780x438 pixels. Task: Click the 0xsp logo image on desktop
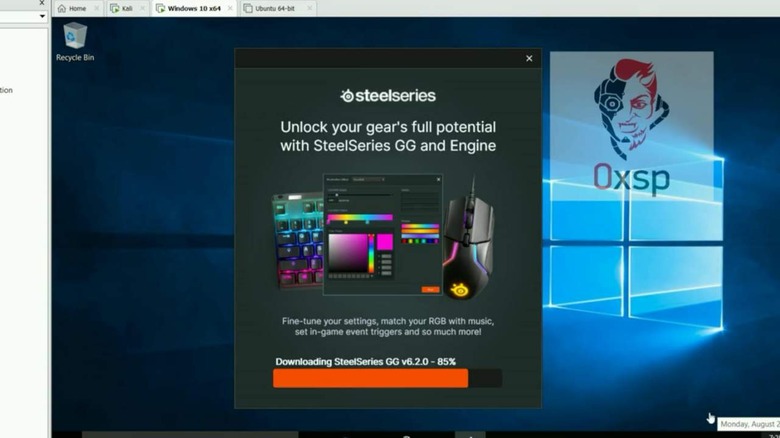pyautogui.click(x=631, y=126)
